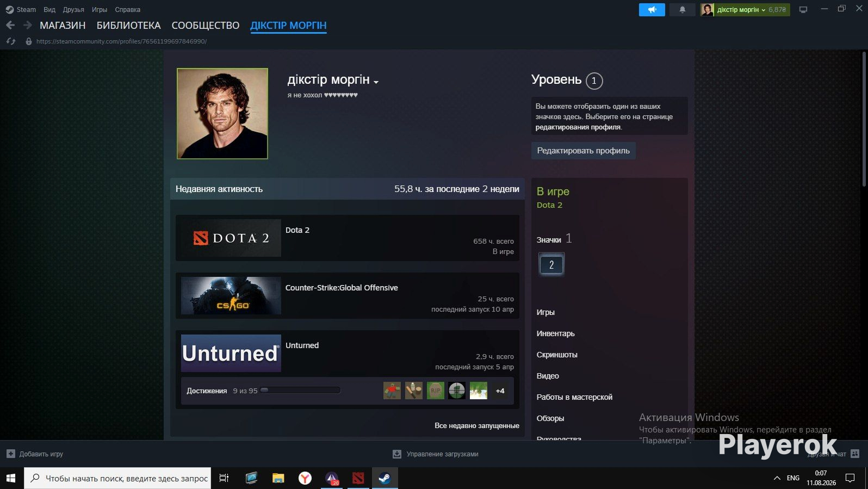Screen dimensions: 868x489
Task: Go forward with the right arrow
Action: tap(28, 25)
